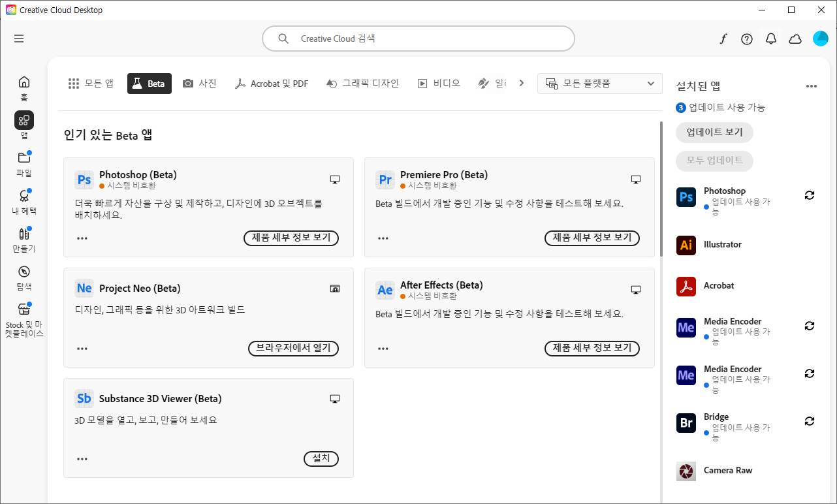The height and width of the screenshot is (504, 837).
Task: Open the help question mark icon
Action: 747,39
